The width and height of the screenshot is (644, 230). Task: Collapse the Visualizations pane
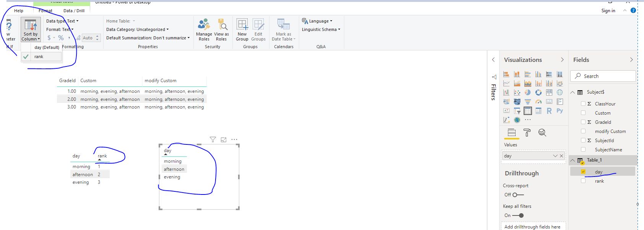pyautogui.click(x=562, y=60)
